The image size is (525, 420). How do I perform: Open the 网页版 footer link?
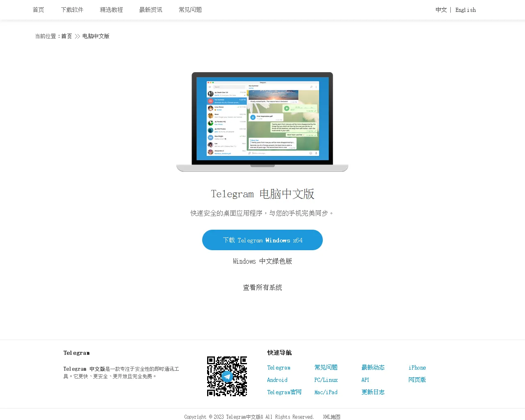417,380
